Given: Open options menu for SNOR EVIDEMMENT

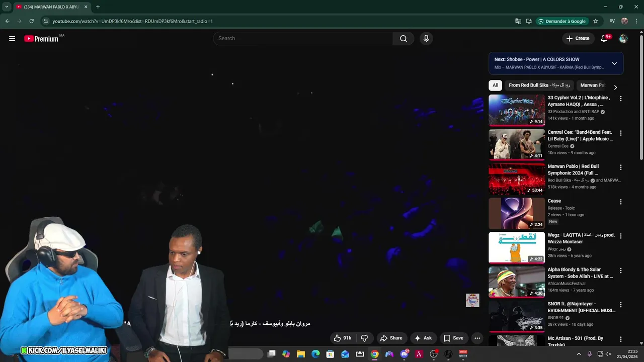Looking at the screenshot, I should (620, 305).
